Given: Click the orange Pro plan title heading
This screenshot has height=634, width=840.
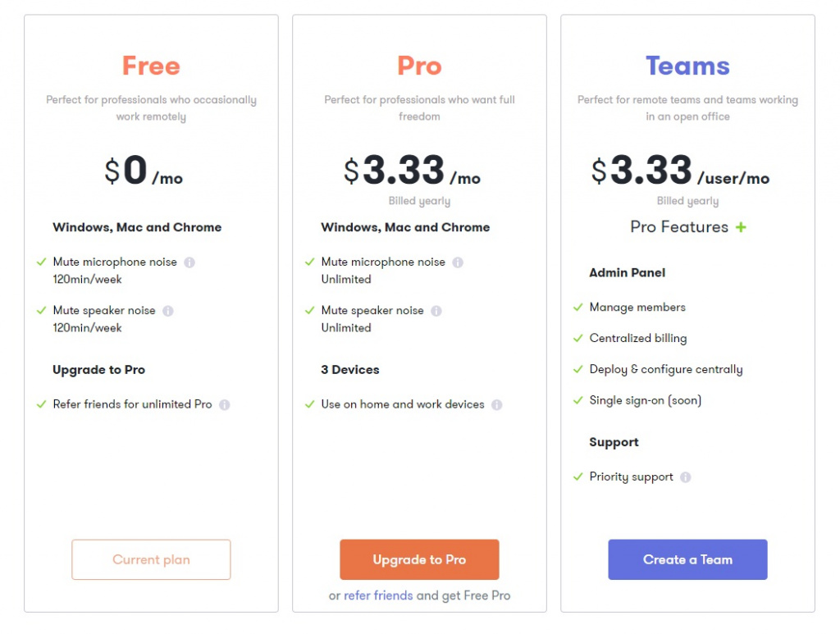Looking at the screenshot, I should [x=419, y=66].
